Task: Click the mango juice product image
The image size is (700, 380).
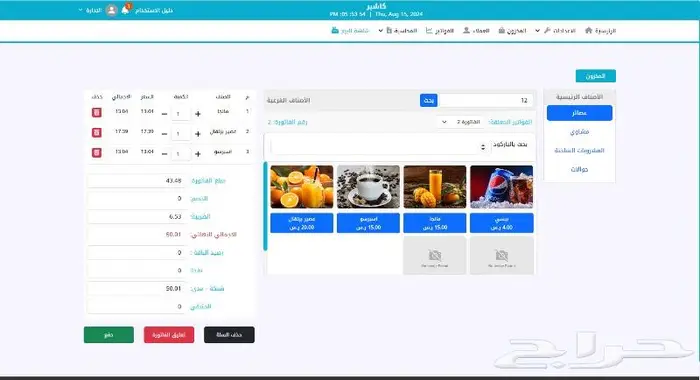Action: (x=435, y=187)
